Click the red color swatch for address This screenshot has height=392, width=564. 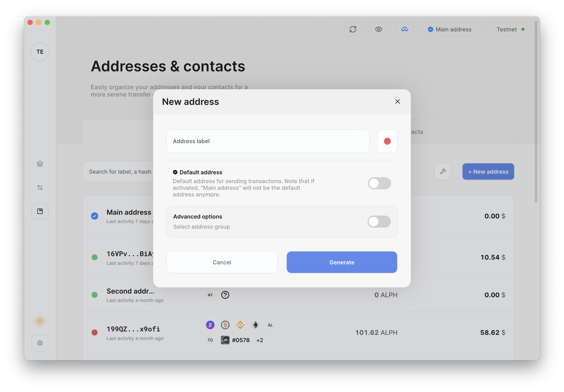coord(387,141)
